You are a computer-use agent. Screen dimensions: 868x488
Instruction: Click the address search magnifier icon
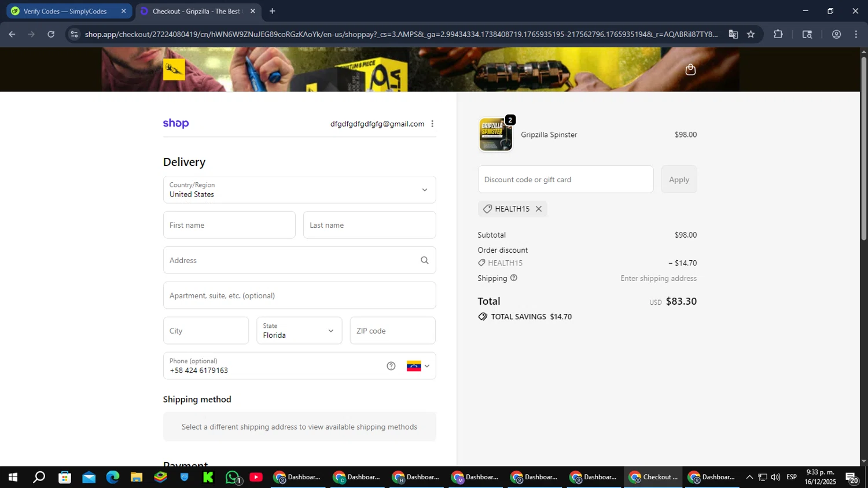point(425,260)
